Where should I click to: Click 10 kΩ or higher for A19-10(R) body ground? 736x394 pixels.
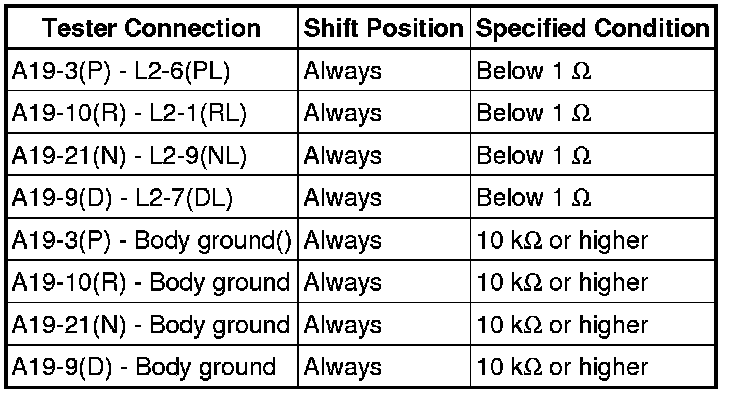point(562,283)
